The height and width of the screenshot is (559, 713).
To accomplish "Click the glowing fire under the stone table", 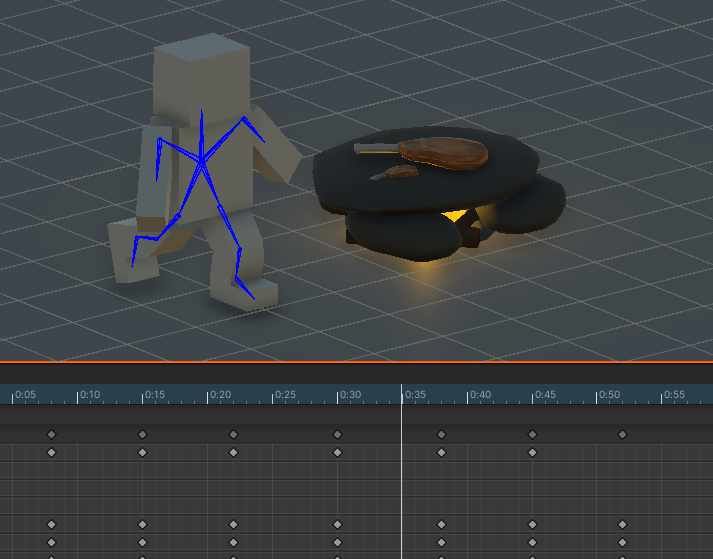I will tap(454, 215).
